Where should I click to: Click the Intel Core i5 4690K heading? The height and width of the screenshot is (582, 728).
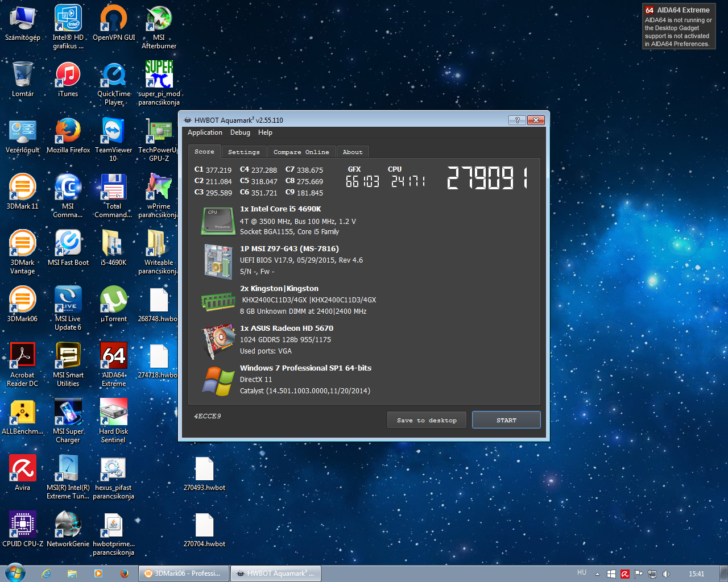click(280, 209)
